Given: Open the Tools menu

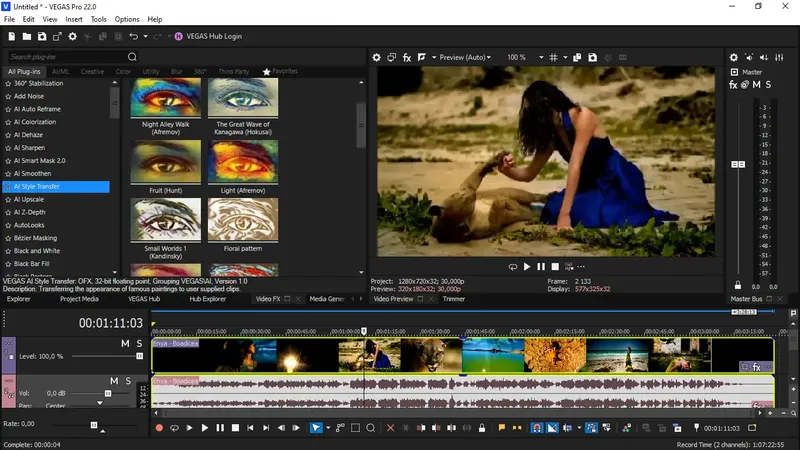Looking at the screenshot, I should coord(99,19).
